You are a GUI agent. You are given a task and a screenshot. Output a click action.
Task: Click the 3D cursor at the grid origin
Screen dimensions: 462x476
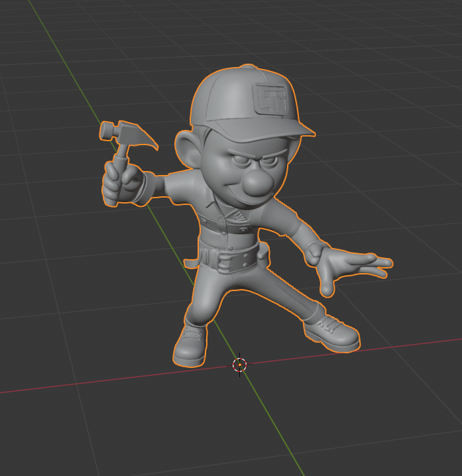click(x=239, y=365)
